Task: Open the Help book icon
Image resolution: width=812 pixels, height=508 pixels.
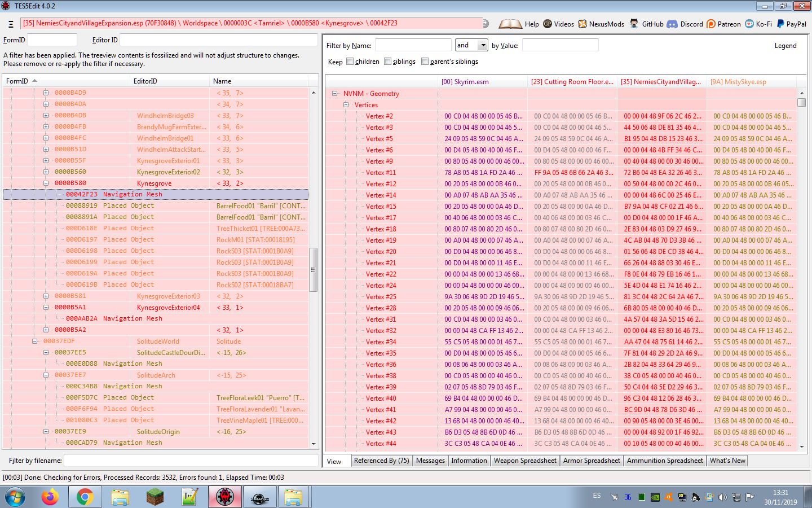Action: (510, 24)
